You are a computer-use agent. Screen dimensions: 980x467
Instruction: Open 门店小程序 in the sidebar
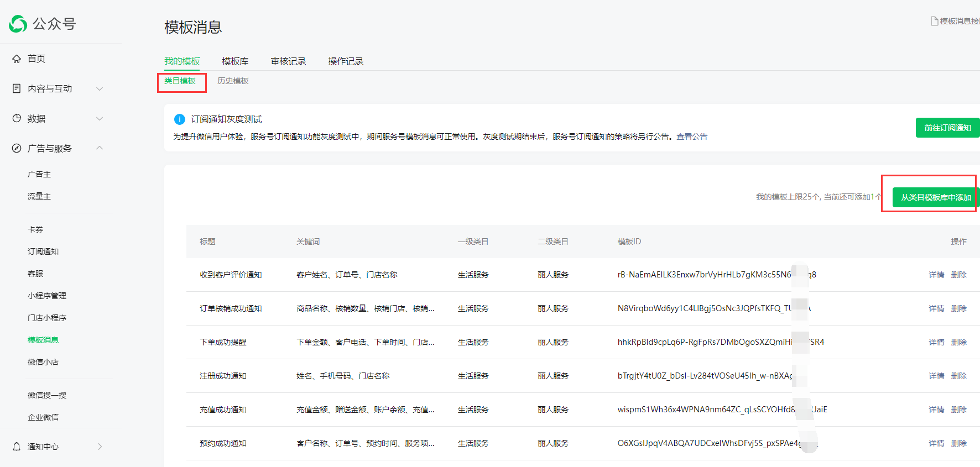click(47, 318)
